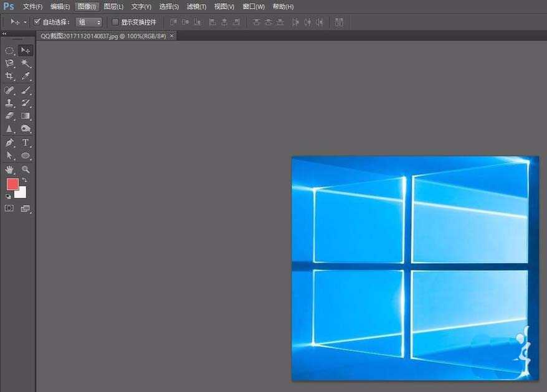
Task: Swap foreground and background colors
Action: point(24,180)
